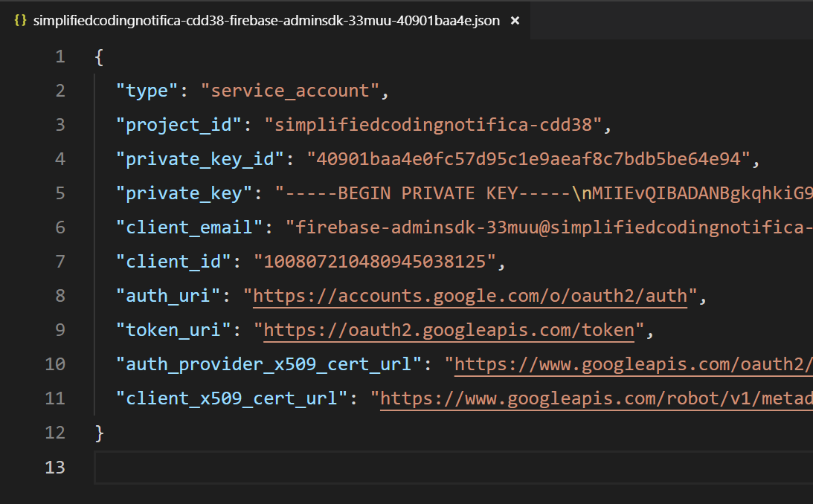
Task: Follow the auth_provider_x509_cert_url googleapis link
Action: [x=632, y=364]
